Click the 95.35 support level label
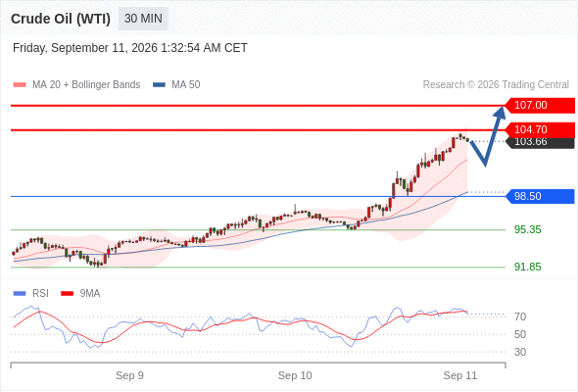 pos(528,229)
